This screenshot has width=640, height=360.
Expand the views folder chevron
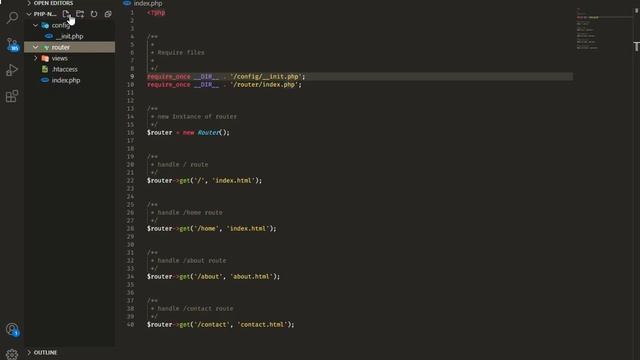click(36, 58)
